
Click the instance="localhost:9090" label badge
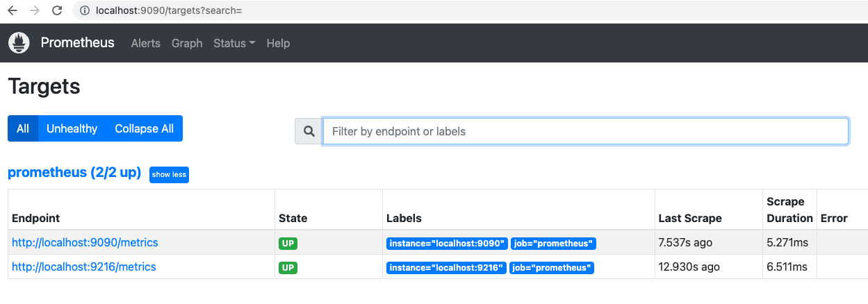[447, 244]
